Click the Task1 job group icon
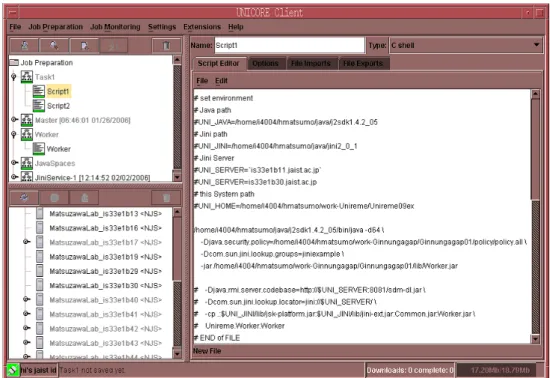 point(27,77)
